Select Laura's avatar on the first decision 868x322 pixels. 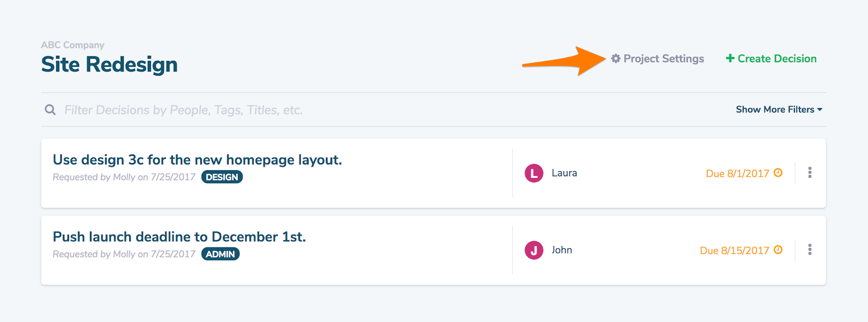[x=534, y=173]
